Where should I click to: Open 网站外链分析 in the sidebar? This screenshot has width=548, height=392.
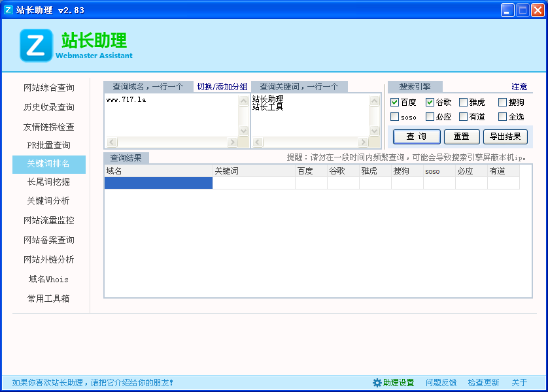click(49, 259)
